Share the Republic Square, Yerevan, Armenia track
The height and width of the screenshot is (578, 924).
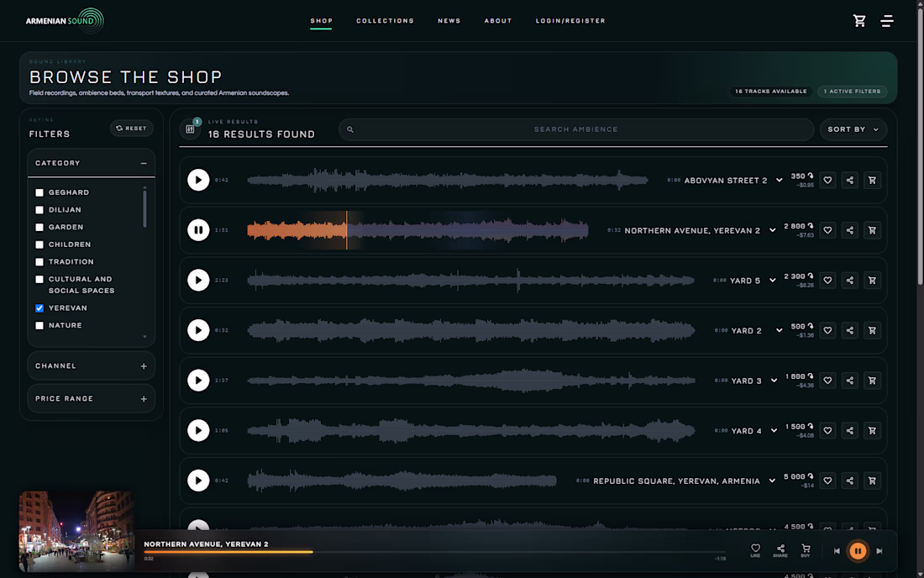pyautogui.click(x=850, y=481)
